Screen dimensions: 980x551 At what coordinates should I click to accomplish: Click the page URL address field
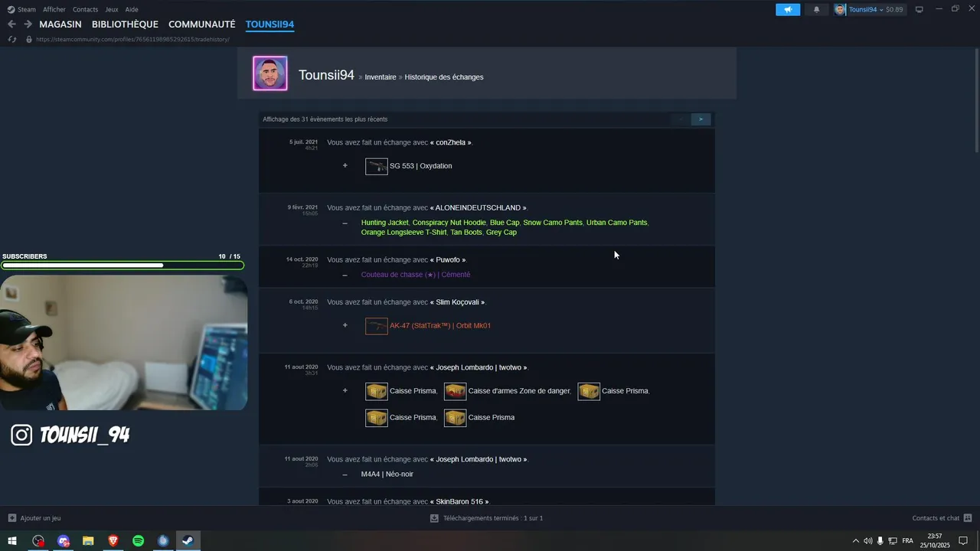pos(132,39)
